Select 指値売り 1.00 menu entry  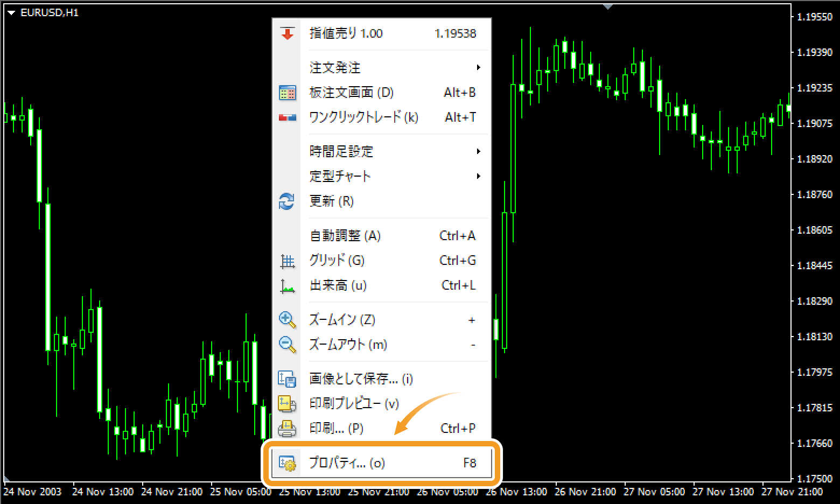[x=382, y=33]
